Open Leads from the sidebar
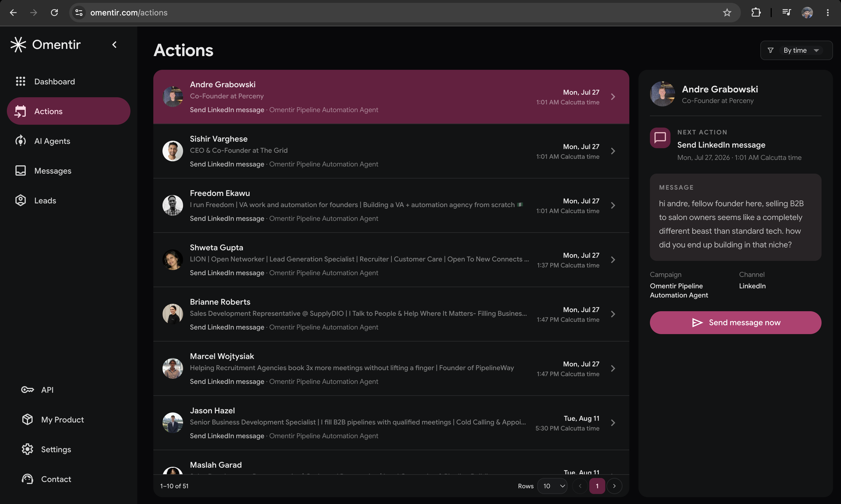Viewport: 841px width, 504px height. [x=69, y=201]
